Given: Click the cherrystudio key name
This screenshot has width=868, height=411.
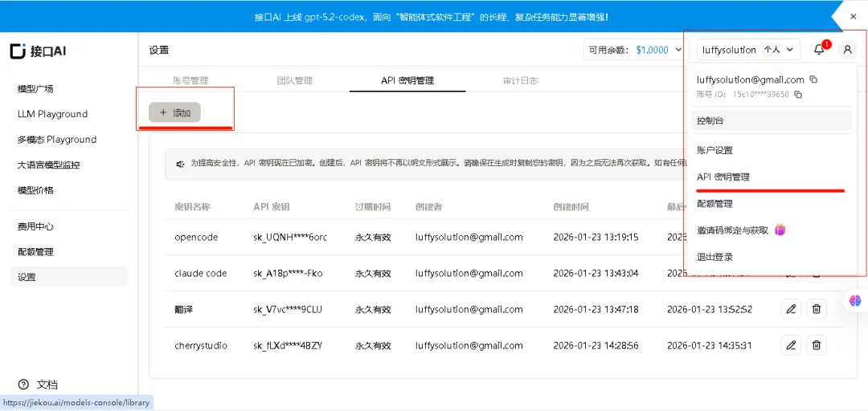Looking at the screenshot, I should point(200,346).
